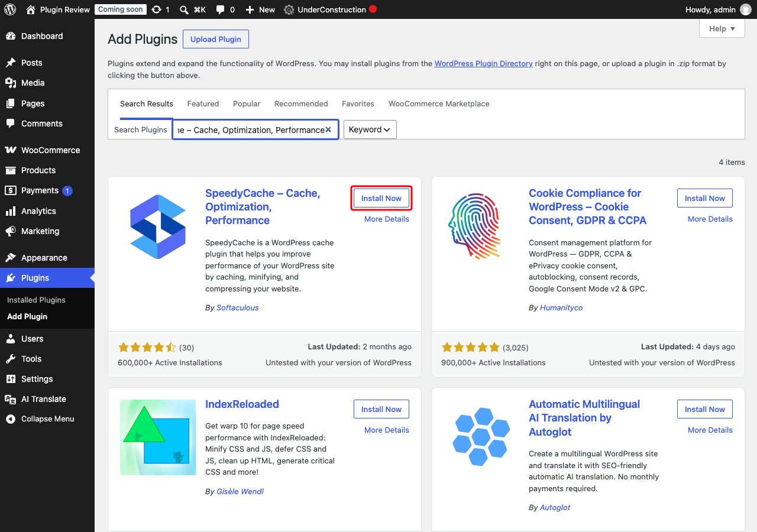Open the IndexReloaded plugin title link
The width and height of the screenshot is (757, 532).
pos(242,404)
